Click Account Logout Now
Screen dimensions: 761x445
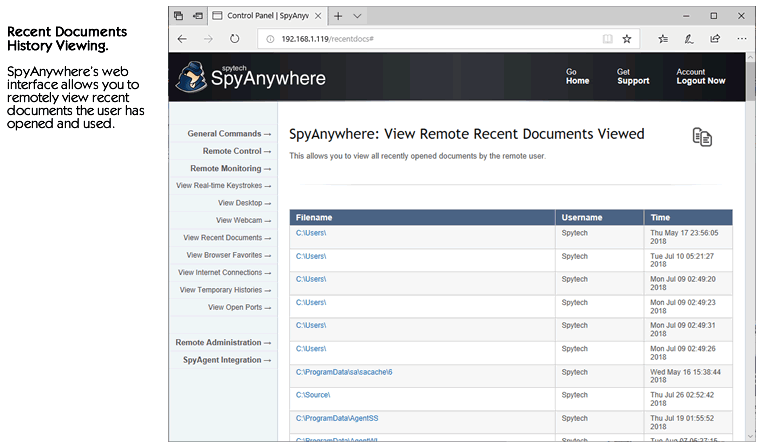tap(701, 76)
